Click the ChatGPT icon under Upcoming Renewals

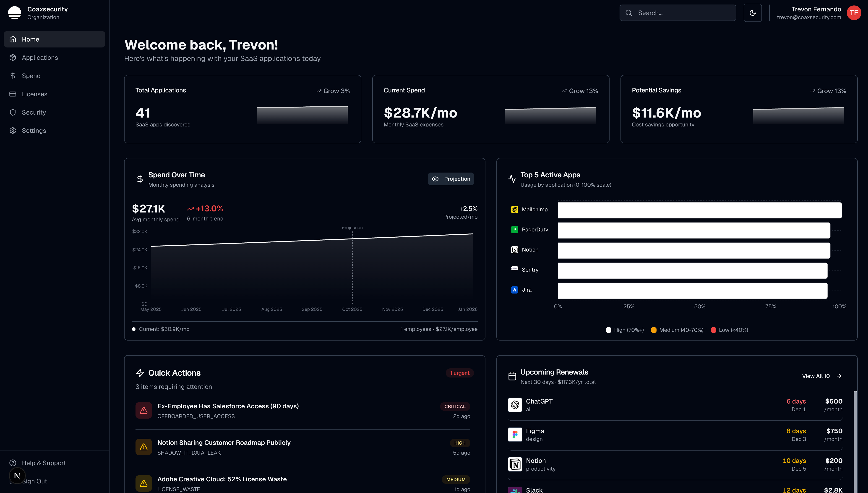tap(515, 405)
